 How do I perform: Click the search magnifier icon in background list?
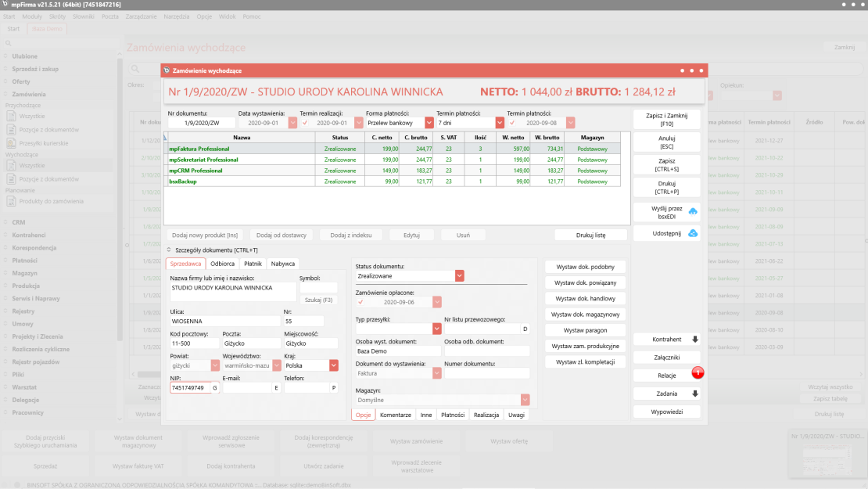point(135,69)
